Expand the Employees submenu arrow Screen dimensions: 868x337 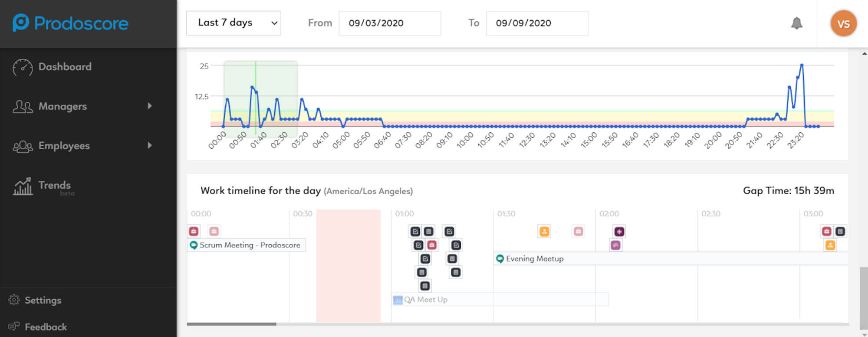(x=150, y=145)
